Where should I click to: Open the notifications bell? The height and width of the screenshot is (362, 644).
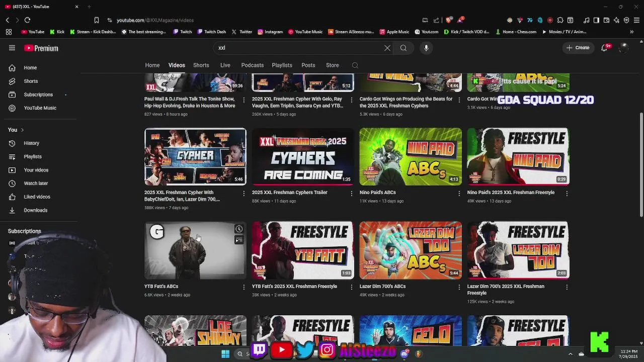[605, 48]
